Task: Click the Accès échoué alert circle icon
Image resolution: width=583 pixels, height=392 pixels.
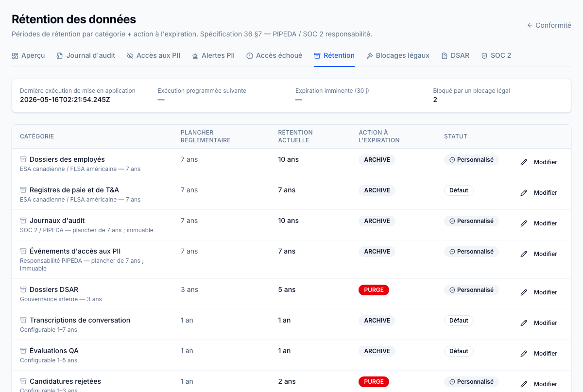Action: (x=250, y=56)
